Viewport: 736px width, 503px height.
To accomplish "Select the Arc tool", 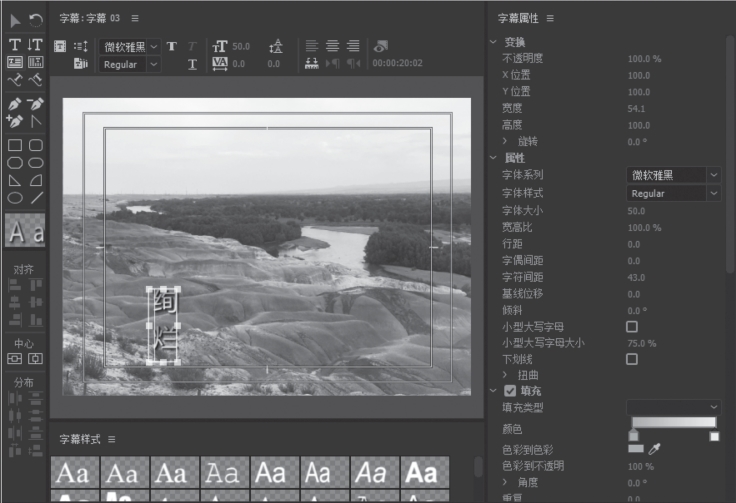I will [x=36, y=181].
